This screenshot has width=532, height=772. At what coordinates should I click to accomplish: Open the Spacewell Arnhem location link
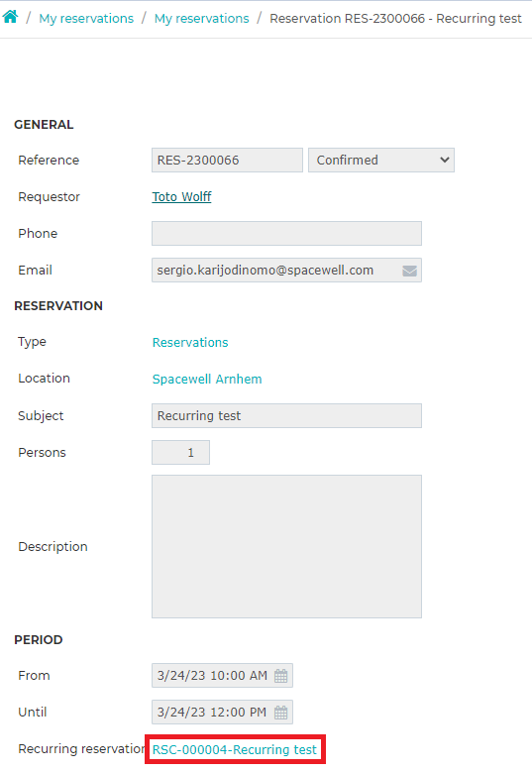207,380
